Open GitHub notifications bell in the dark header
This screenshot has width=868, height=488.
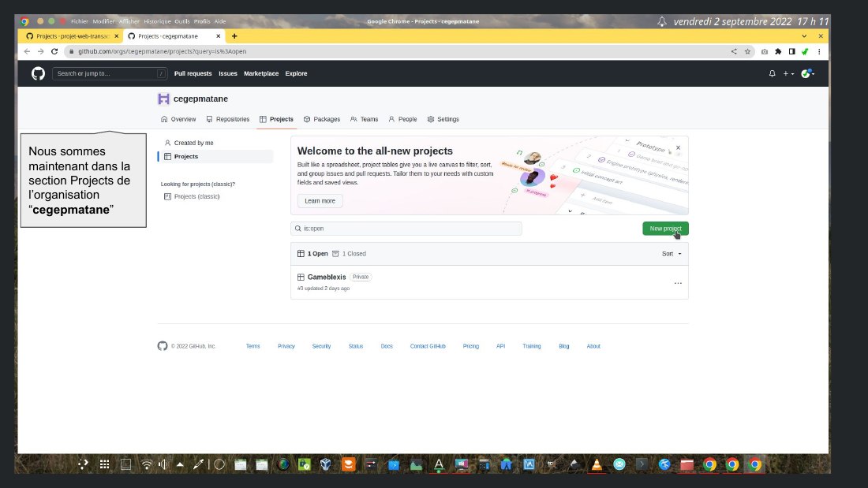pyautogui.click(x=773, y=73)
